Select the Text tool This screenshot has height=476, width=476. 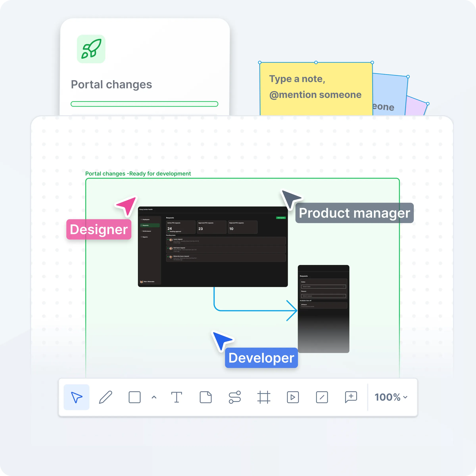tap(177, 397)
